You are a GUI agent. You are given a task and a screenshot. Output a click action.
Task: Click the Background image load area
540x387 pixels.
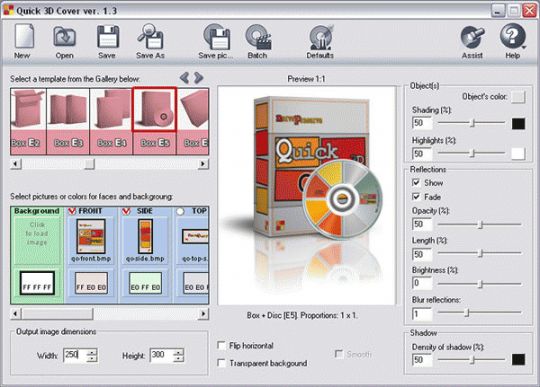point(37,240)
